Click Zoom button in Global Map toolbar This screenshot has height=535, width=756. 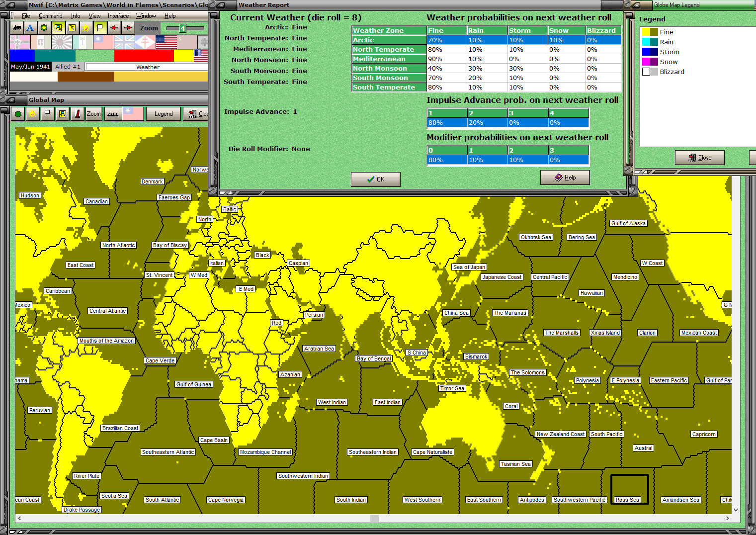[93, 114]
